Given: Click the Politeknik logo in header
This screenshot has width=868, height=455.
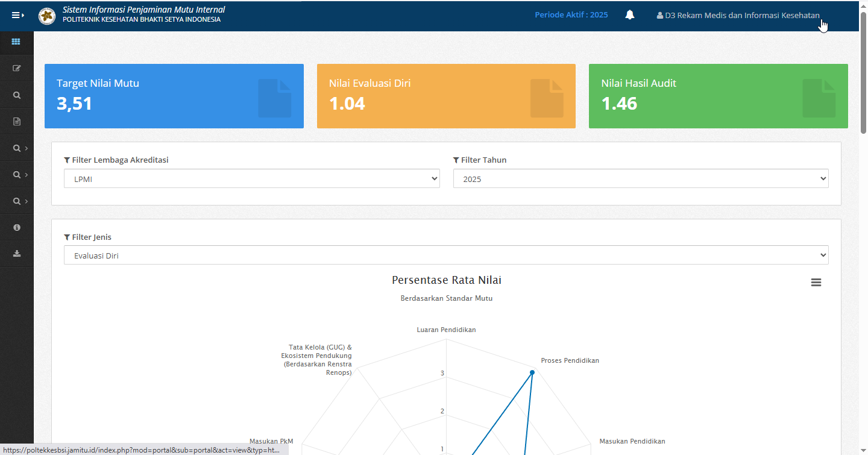Looking at the screenshot, I should click(x=46, y=16).
